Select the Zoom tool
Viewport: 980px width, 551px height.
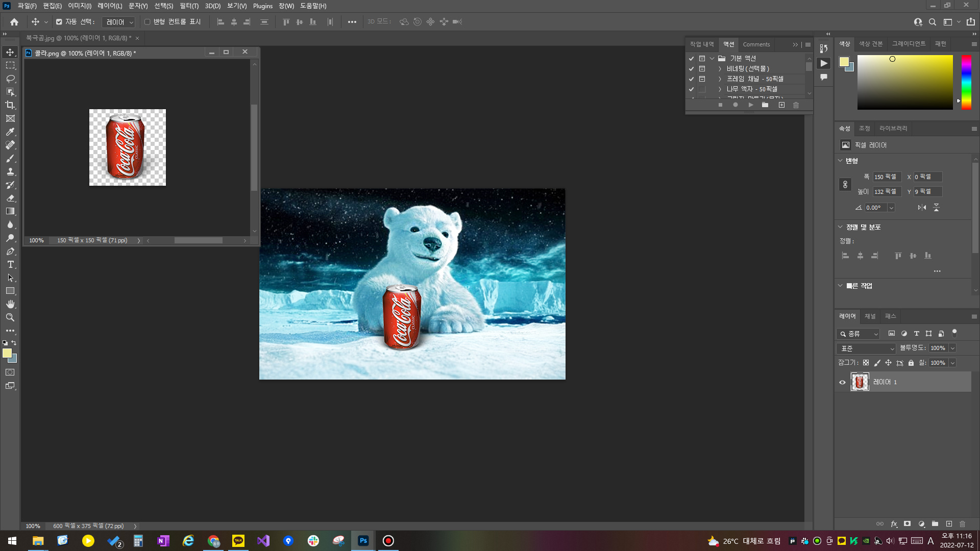pyautogui.click(x=10, y=318)
